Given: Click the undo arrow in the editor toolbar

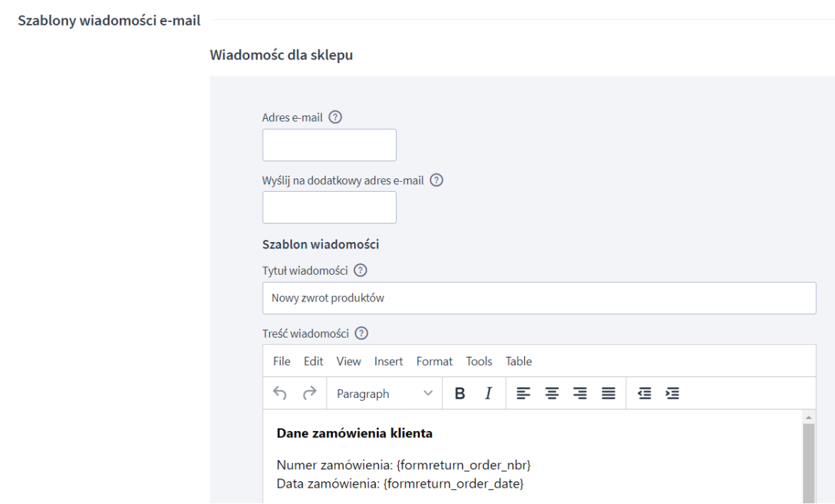Looking at the screenshot, I should 280,394.
